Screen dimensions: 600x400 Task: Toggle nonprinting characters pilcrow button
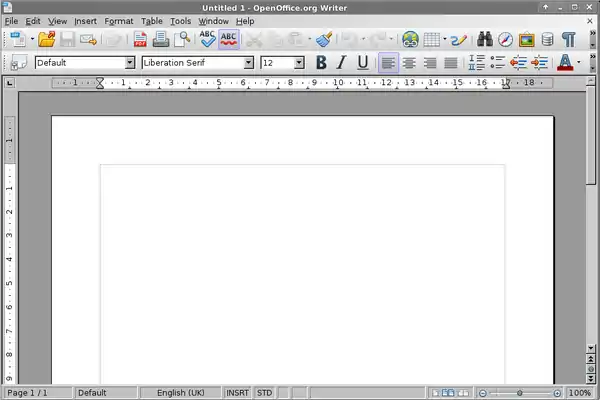click(x=569, y=40)
